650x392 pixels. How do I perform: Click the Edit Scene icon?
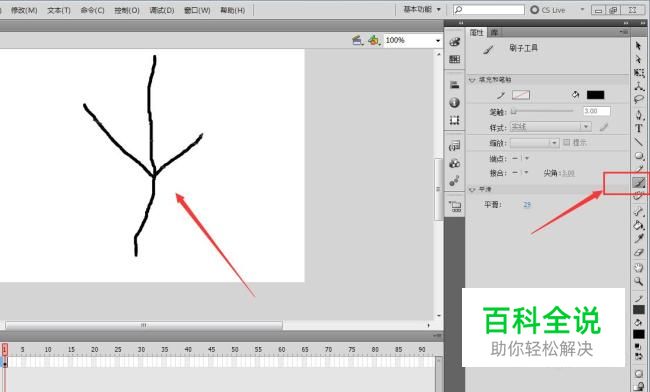pos(358,40)
